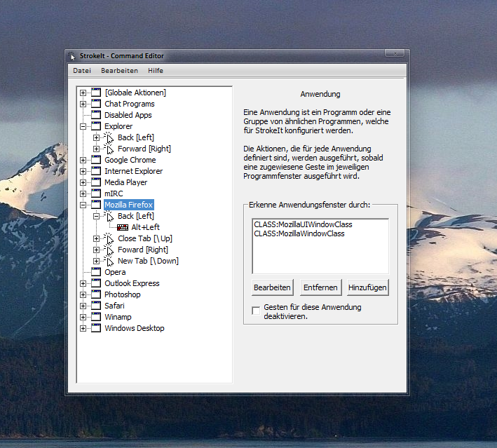Expand the Photoshop tree node
Viewport: 497px width, 448px height.
[83, 295]
